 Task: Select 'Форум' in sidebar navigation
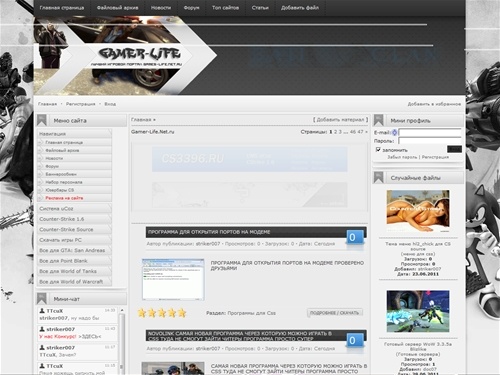pyautogui.click(x=52, y=166)
